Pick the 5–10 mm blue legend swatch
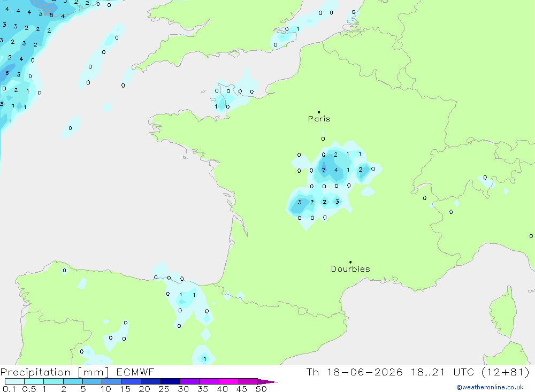This screenshot has height=392, width=535. (x=93, y=381)
